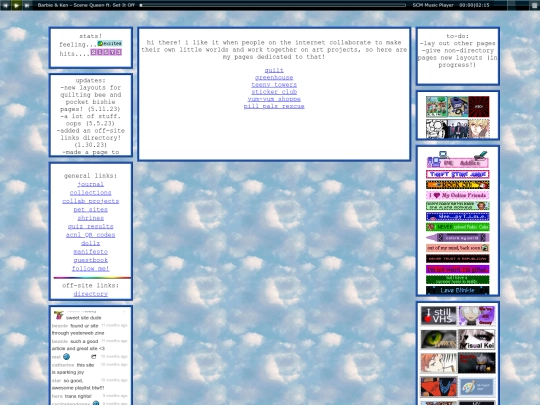
Task: Visit the pet sites link
Action: (91, 210)
